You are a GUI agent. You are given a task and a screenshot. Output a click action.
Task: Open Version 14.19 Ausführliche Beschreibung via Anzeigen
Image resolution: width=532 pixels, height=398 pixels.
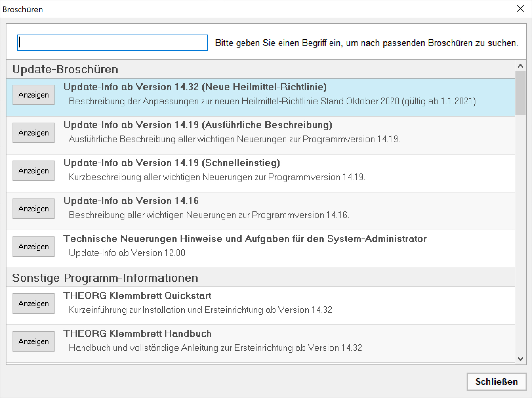tap(34, 133)
